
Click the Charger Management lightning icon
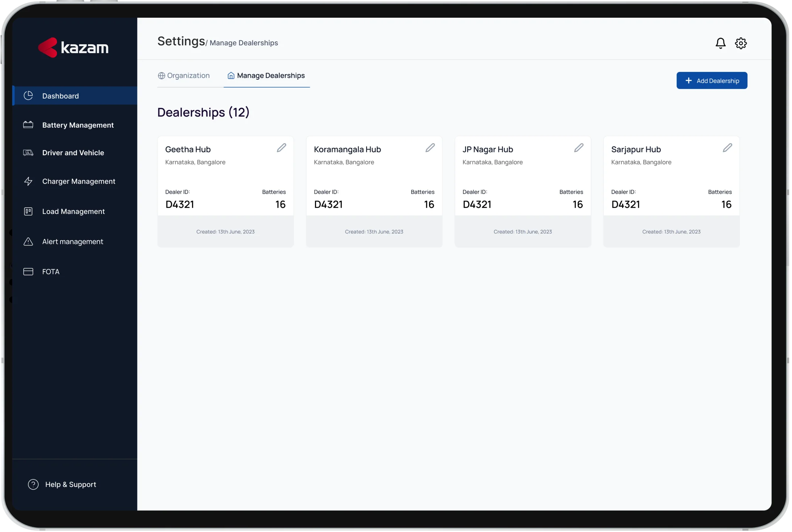click(x=28, y=182)
